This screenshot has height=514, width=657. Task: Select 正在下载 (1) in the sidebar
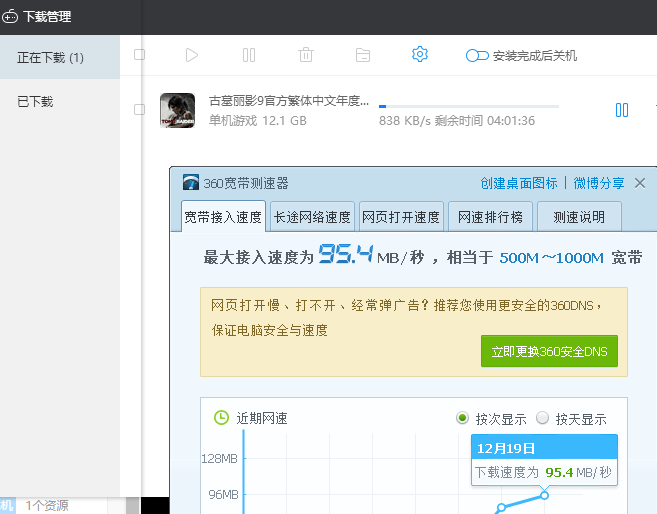(x=60, y=57)
